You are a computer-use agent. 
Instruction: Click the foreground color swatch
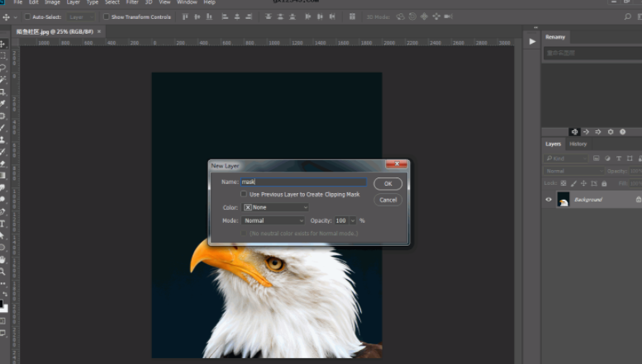click(2, 304)
